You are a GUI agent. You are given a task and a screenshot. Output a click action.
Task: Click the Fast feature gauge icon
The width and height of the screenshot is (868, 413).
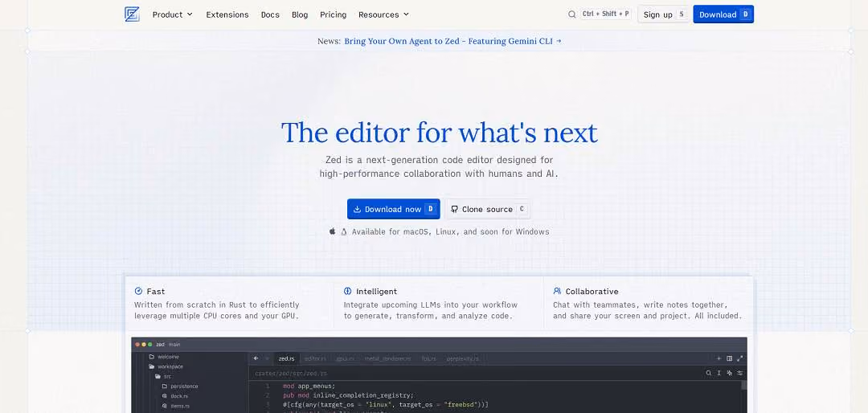[138, 291]
